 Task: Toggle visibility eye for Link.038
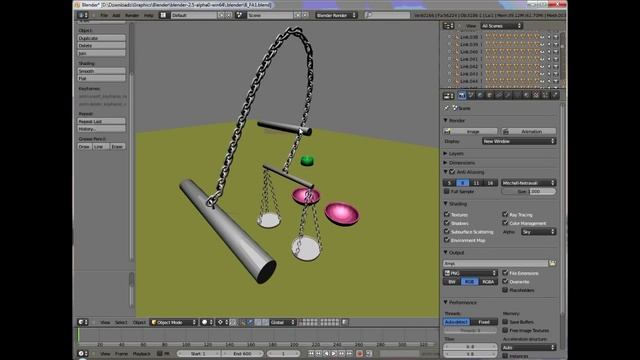coord(542,37)
